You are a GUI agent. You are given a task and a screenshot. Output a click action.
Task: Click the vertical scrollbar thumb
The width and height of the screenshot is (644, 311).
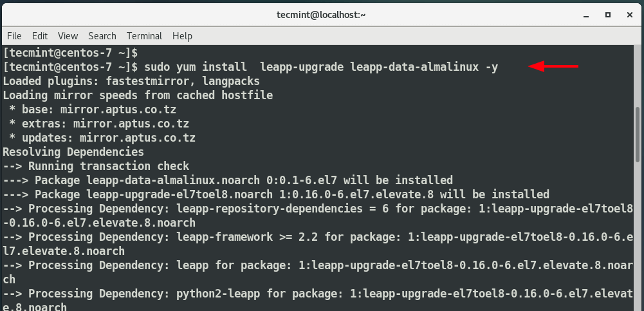[x=638, y=135]
